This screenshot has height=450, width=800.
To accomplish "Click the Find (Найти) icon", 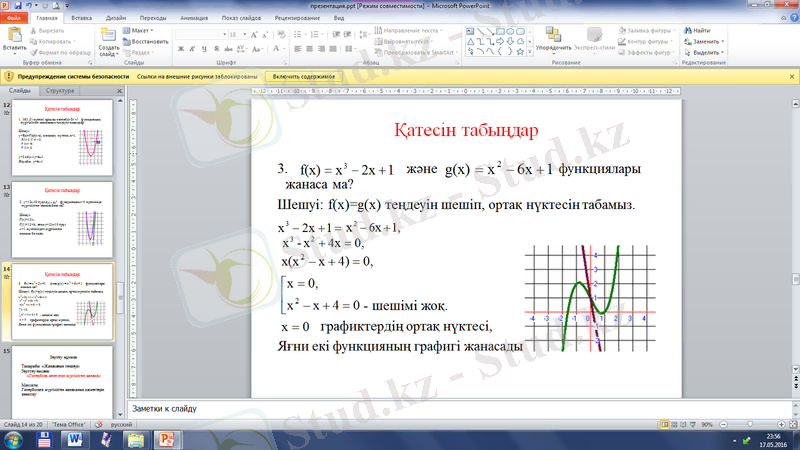I will click(x=697, y=31).
